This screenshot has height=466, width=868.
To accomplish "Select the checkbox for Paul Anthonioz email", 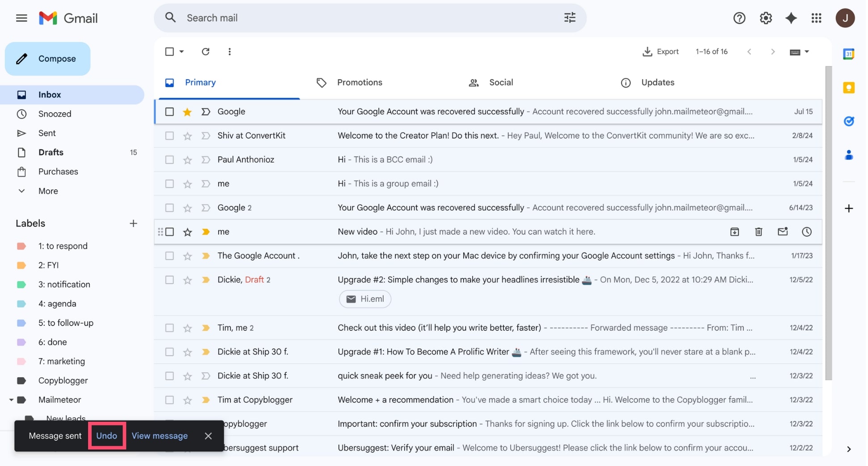I will (x=169, y=160).
